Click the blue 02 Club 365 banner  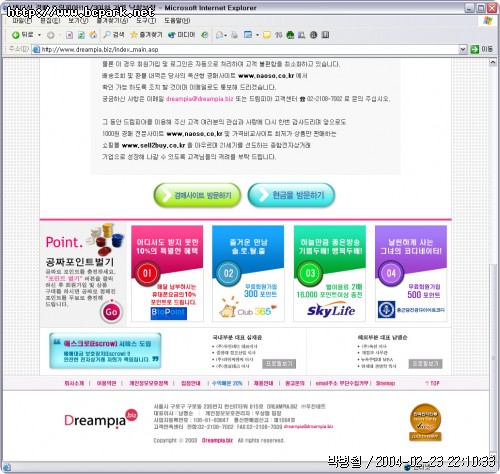pyautogui.click(x=248, y=273)
